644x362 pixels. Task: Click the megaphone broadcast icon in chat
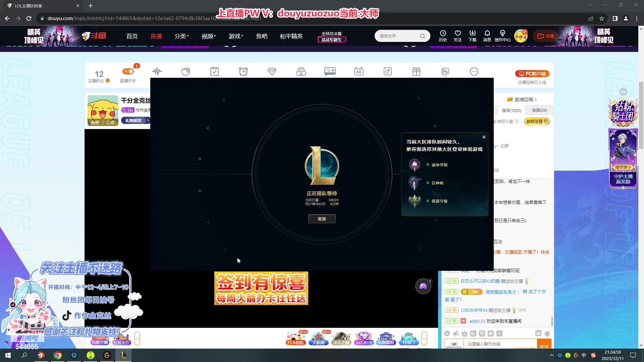tap(455, 334)
